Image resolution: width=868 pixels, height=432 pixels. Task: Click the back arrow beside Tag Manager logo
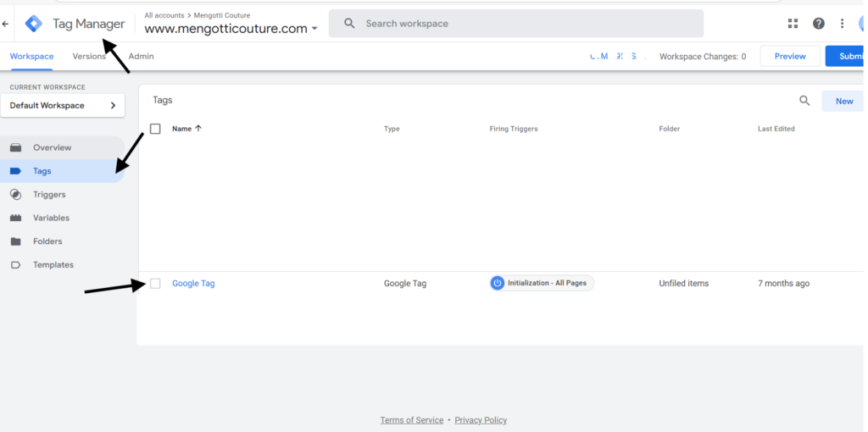[6, 24]
